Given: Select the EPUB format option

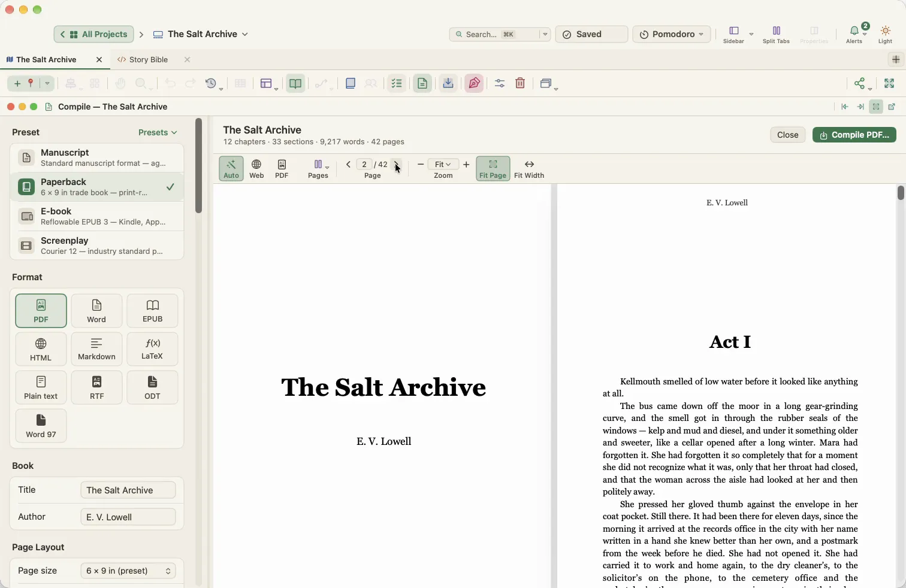Looking at the screenshot, I should (x=153, y=311).
